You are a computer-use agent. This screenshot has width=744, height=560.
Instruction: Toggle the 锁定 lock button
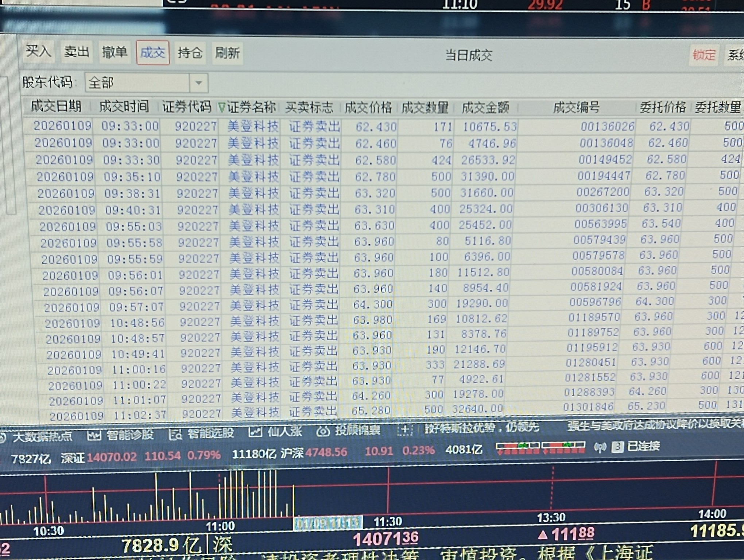(x=704, y=55)
